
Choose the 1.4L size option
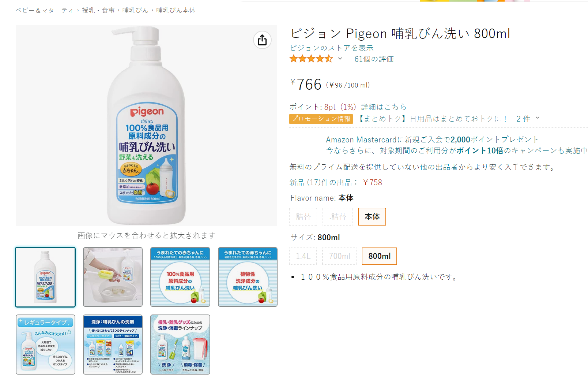pos(303,256)
